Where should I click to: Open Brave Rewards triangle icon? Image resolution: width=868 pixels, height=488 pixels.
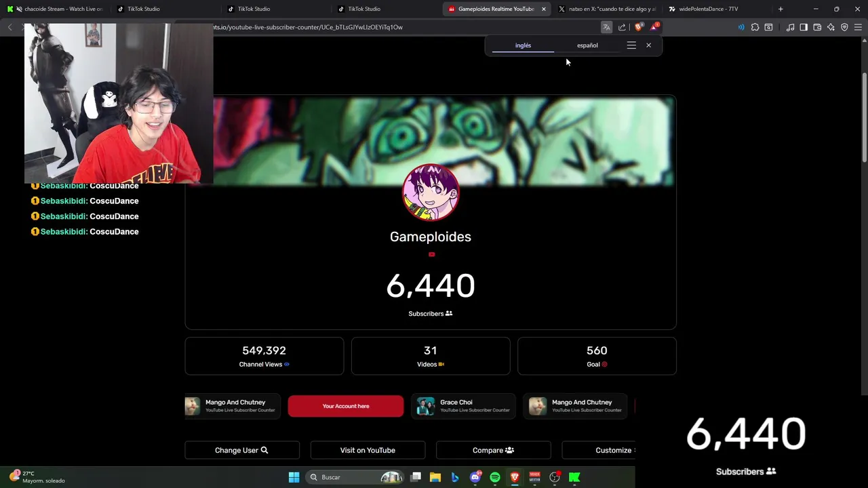(654, 27)
